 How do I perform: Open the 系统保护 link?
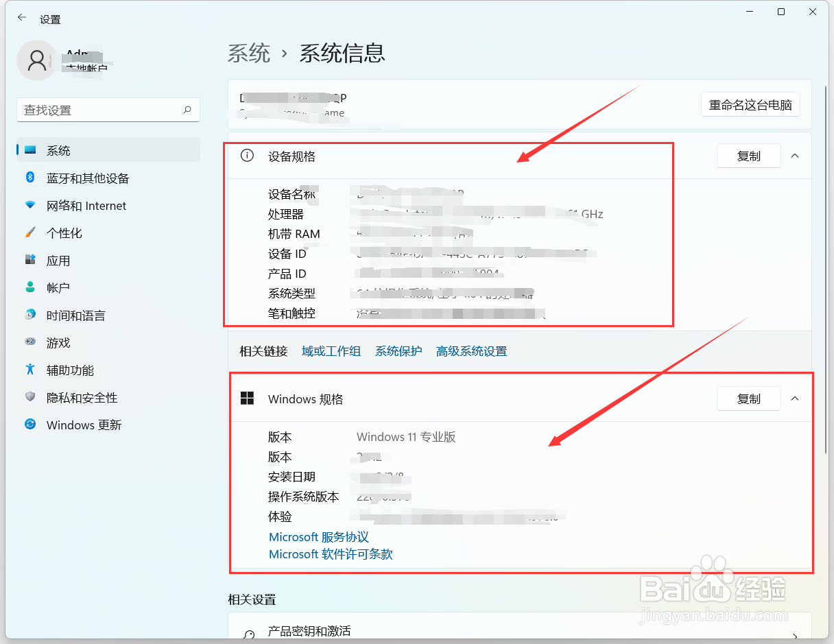pyautogui.click(x=398, y=351)
